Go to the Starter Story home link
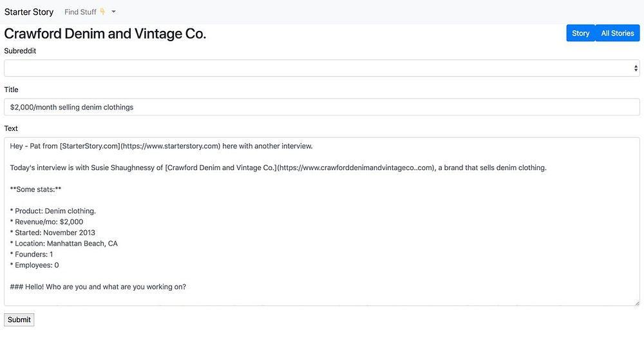644x339 pixels. pos(29,12)
